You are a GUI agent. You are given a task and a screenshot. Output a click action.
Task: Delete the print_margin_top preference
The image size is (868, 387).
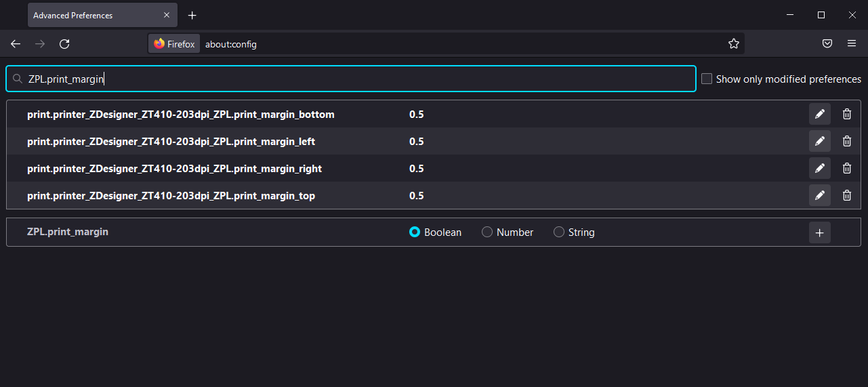coord(847,195)
